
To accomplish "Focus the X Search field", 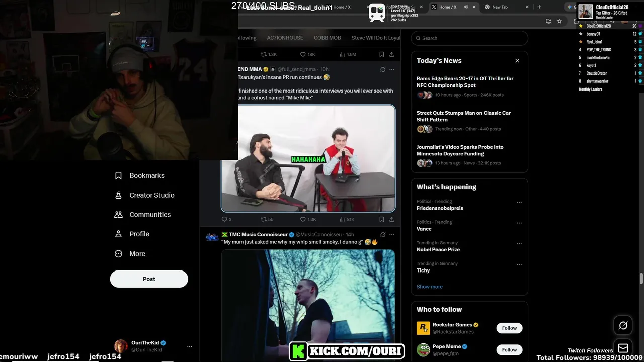I will [469, 38].
